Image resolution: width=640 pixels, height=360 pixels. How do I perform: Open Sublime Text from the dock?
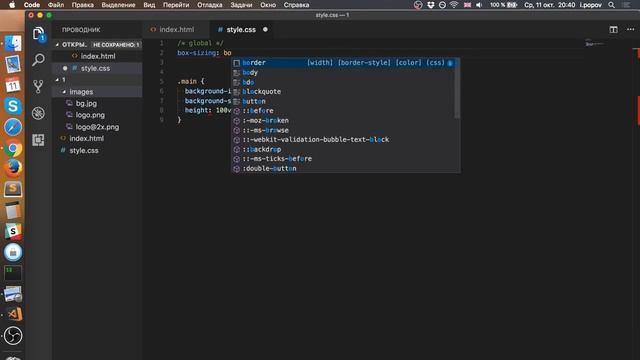coord(13,189)
